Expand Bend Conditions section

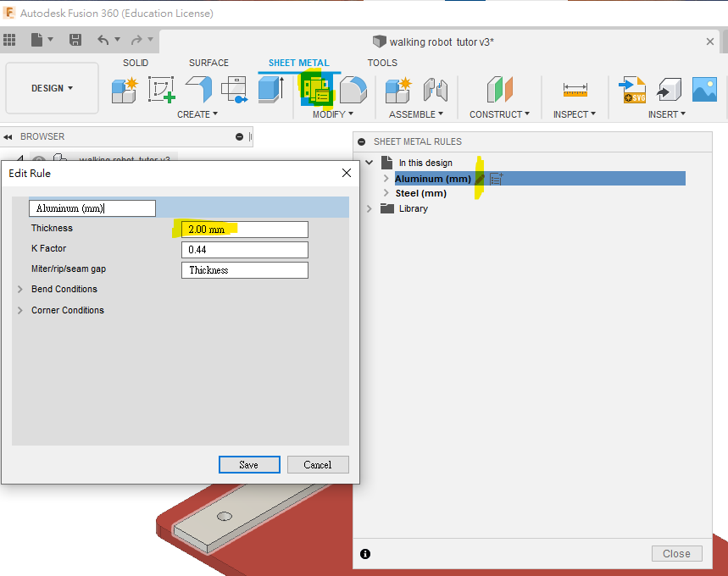tap(19, 290)
